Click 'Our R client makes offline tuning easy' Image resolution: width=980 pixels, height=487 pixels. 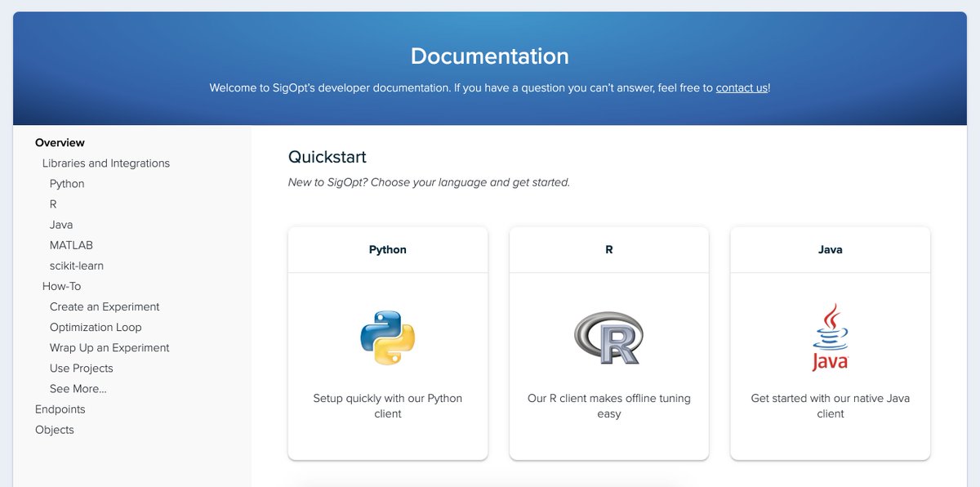[x=609, y=406]
